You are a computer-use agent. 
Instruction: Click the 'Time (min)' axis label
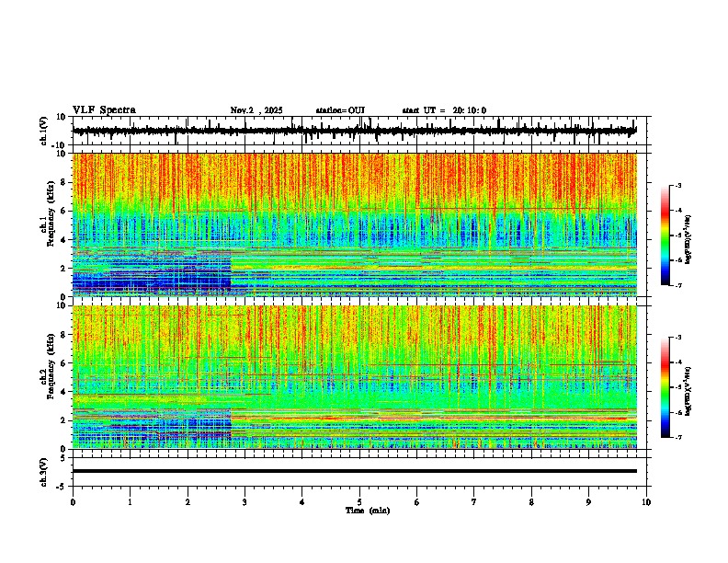(368, 511)
